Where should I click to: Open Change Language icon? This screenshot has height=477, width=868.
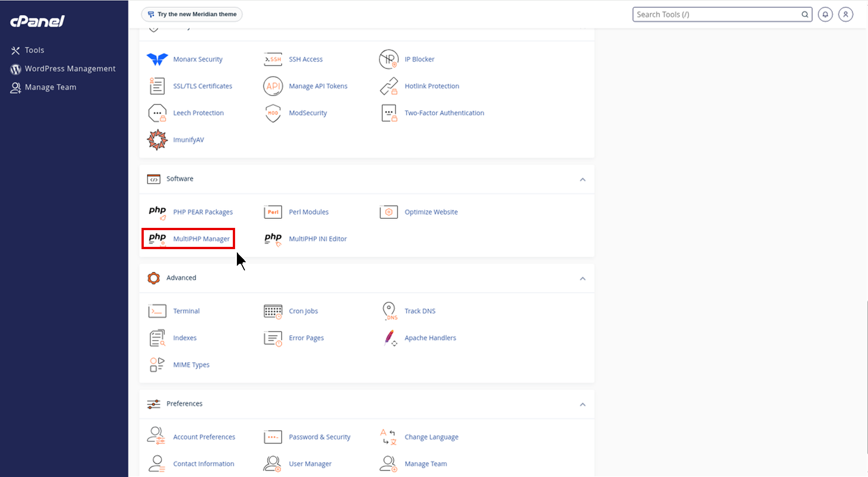click(x=388, y=437)
